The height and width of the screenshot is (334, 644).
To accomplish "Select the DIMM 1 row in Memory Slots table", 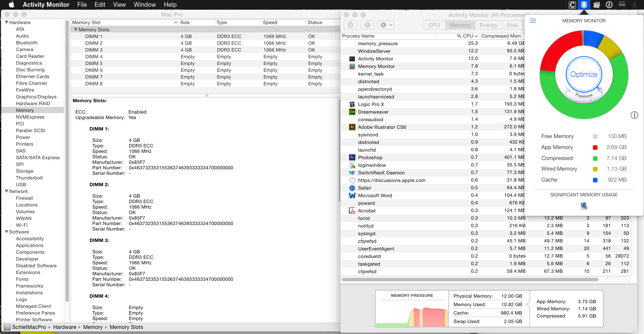I will (x=205, y=36).
